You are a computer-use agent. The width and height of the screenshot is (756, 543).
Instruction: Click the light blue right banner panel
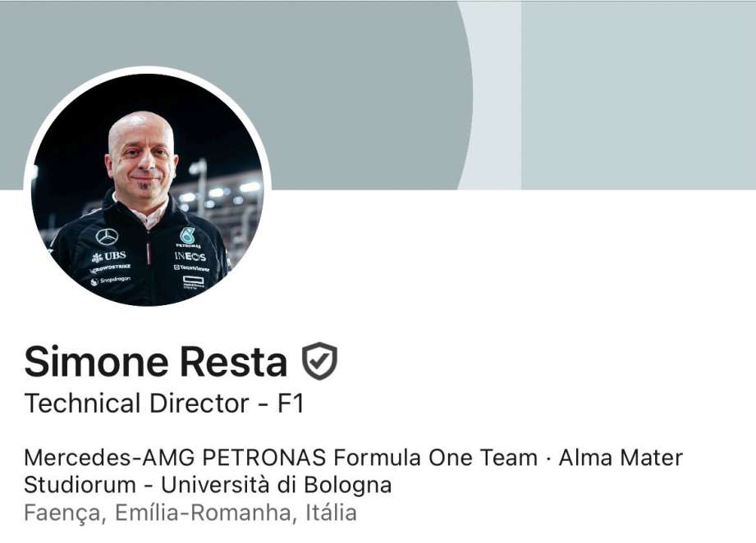coord(639,95)
